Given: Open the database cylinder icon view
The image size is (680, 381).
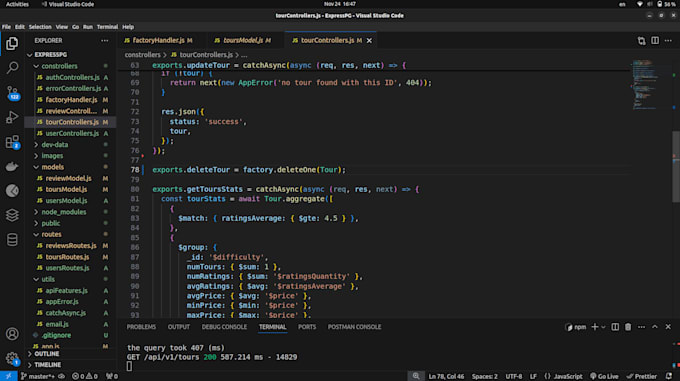Looking at the screenshot, I should 12,239.
